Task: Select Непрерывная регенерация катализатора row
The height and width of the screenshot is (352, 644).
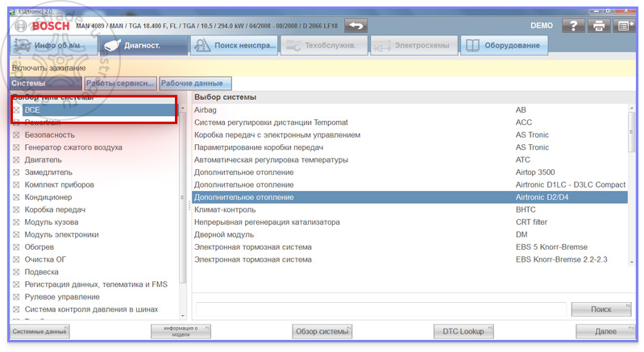Action: tap(409, 222)
